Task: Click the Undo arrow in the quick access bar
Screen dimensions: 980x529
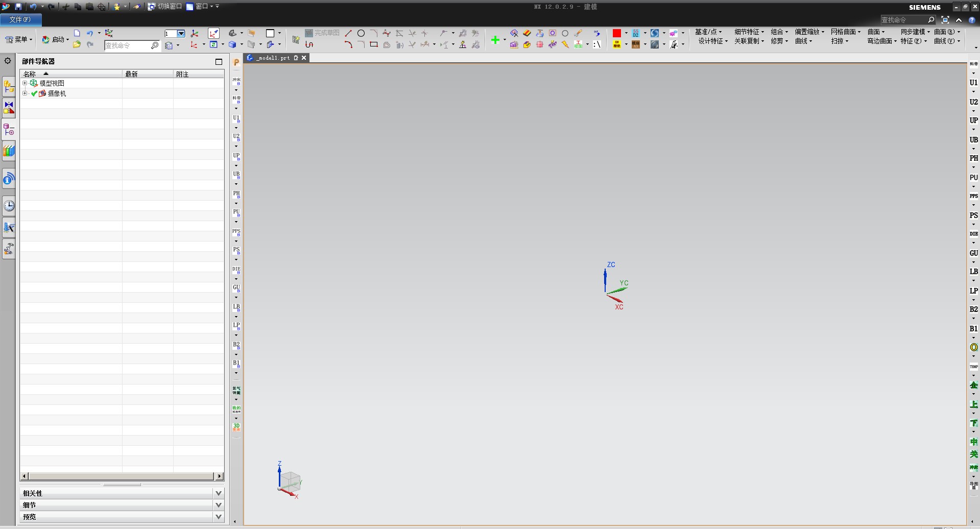Action: (x=33, y=7)
